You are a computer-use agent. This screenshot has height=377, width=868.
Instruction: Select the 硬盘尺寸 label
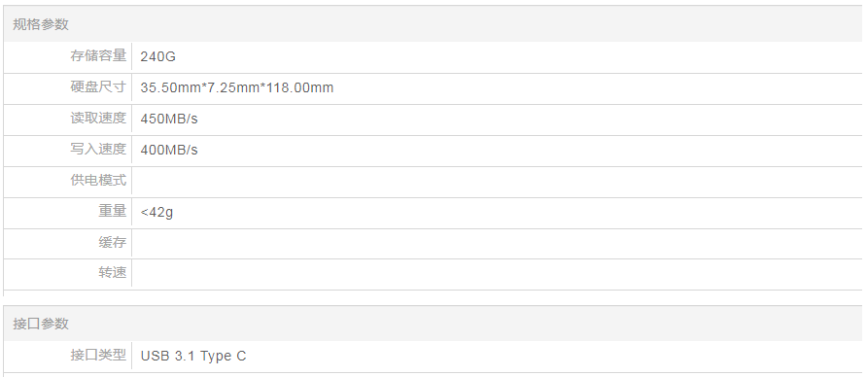point(98,86)
